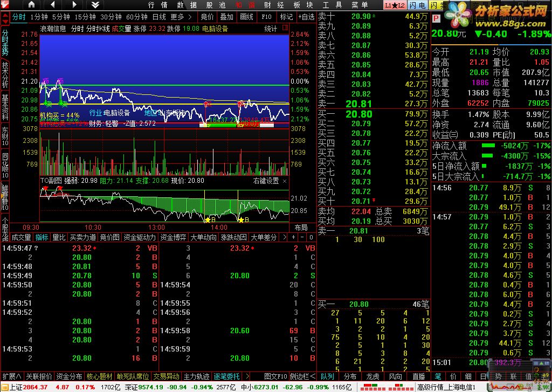Switch to the 15分钟 period tab

click(x=85, y=17)
